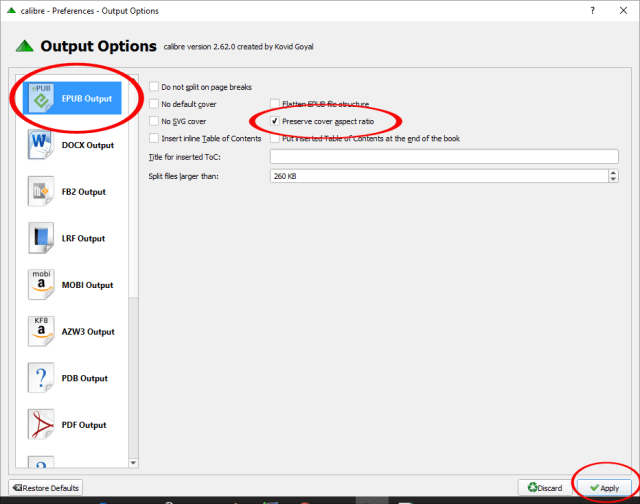
Task: Enable Do not split on page breaks
Action: click(x=154, y=87)
